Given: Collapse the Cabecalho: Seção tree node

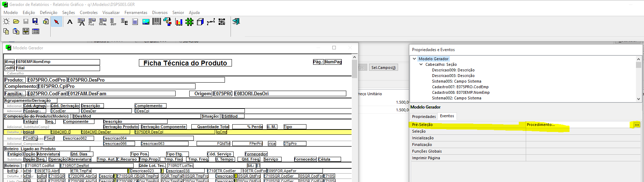Looking at the screenshot, I should point(421,64).
